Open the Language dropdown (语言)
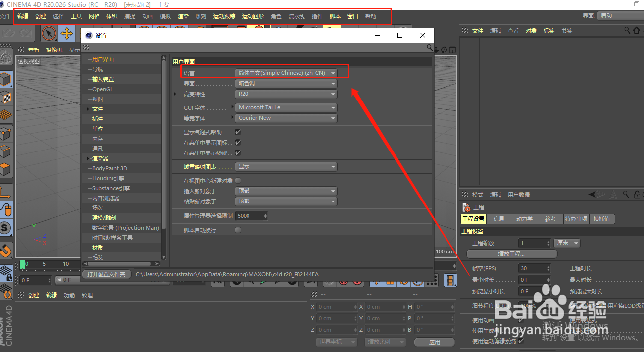The height and width of the screenshot is (352, 644). (286, 73)
